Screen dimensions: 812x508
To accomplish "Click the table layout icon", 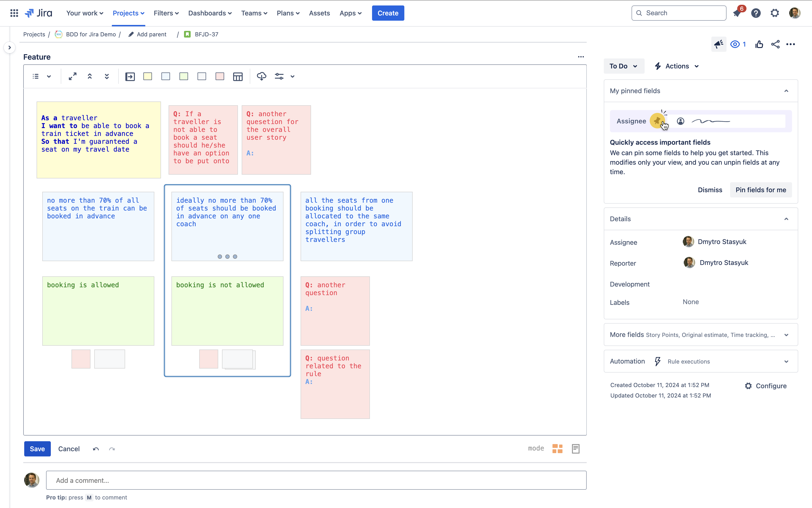I will click(x=238, y=77).
